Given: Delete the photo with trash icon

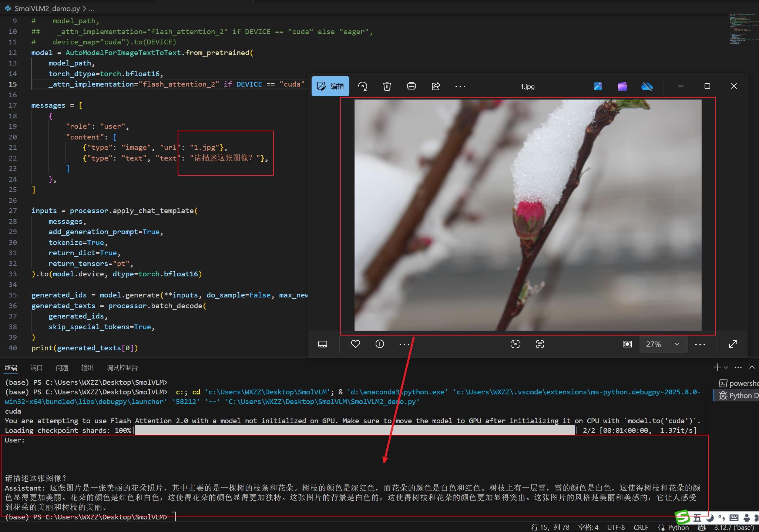Looking at the screenshot, I should [387, 87].
